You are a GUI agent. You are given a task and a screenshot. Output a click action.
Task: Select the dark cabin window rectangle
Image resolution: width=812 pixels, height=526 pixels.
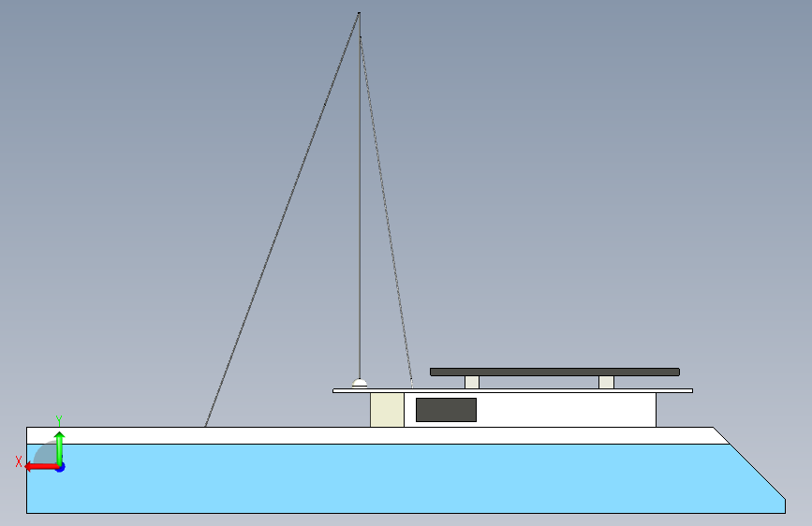click(446, 410)
